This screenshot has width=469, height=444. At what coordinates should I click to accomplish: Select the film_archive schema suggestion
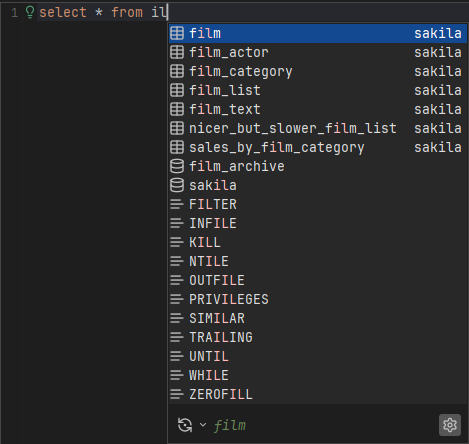(x=318, y=166)
